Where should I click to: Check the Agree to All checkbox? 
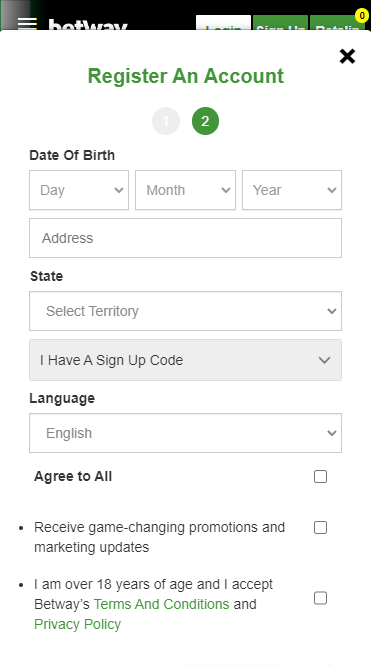click(320, 477)
